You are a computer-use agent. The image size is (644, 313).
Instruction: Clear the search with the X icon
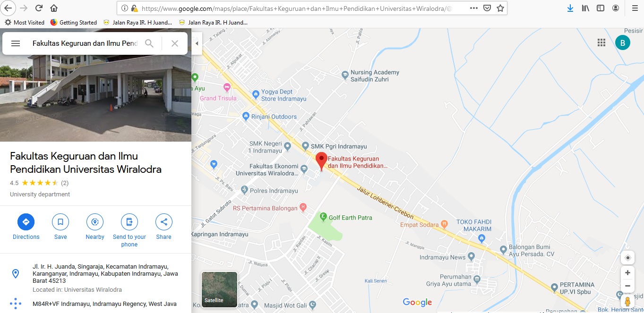coord(175,43)
